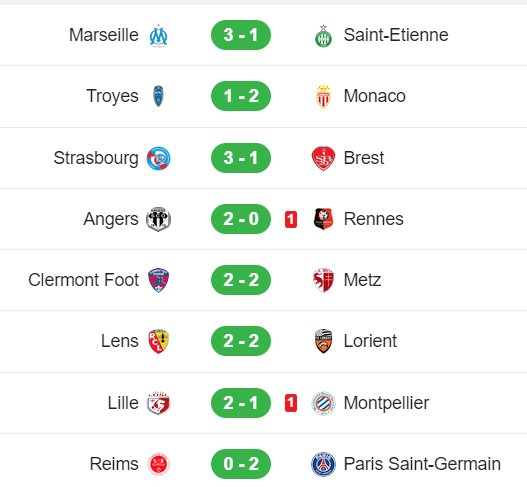The width and height of the screenshot is (527, 487).
Task: Click the Rennes red card indicator
Action: tap(291, 219)
